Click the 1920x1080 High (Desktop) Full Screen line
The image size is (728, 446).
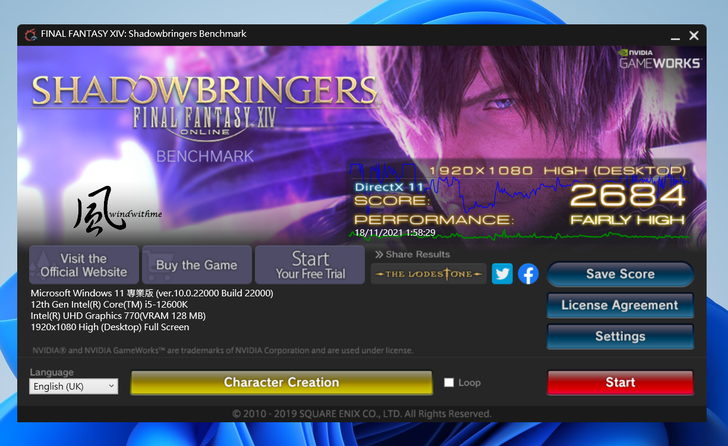tap(110, 327)
